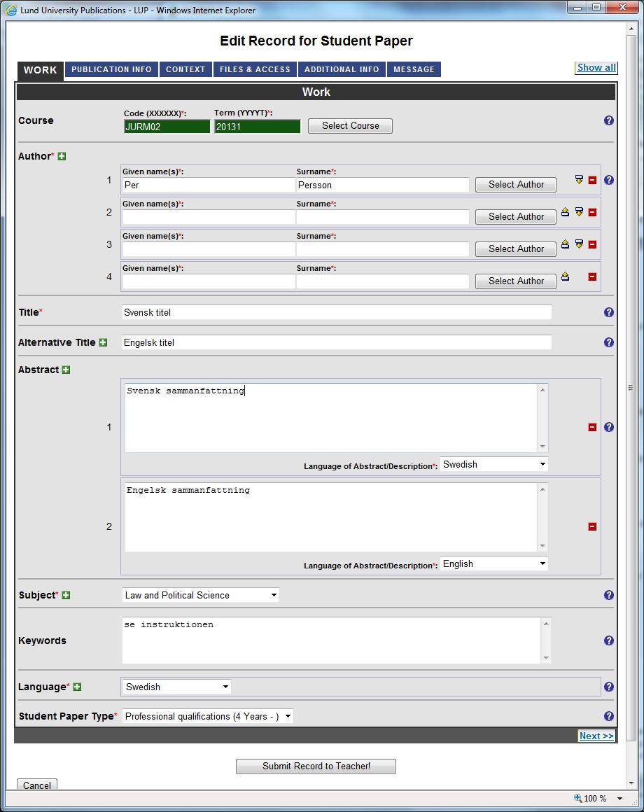Remove author row 4
This screenshot has height=812, width=644.
click(x=592, y=276)
